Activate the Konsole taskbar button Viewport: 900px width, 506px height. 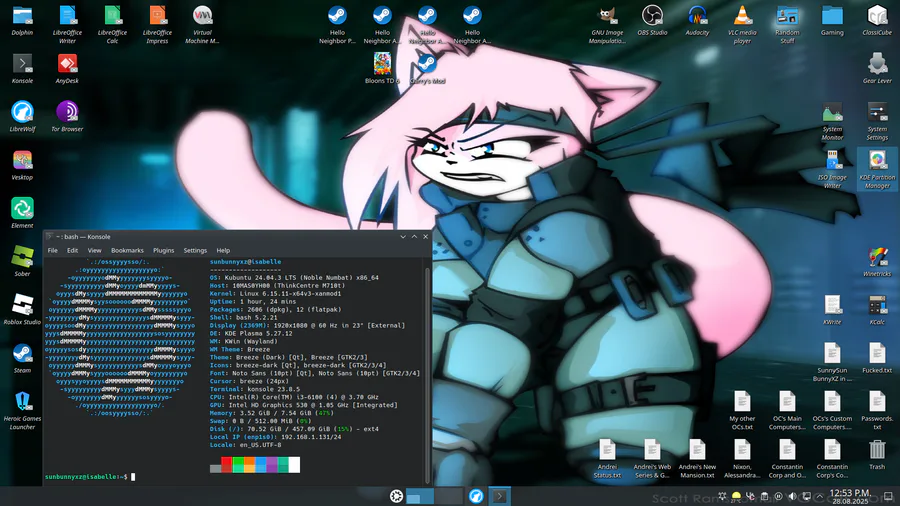499,496
